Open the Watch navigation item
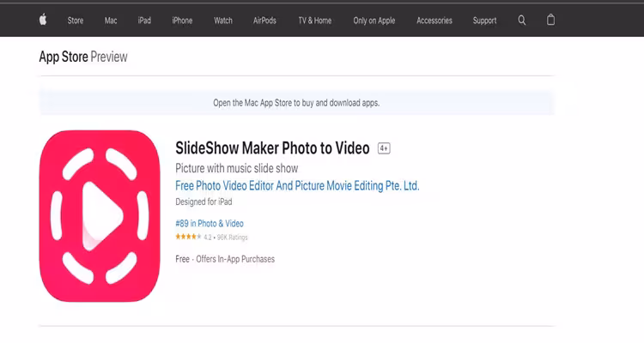This screenshot has height=343, width=644. 223,20
